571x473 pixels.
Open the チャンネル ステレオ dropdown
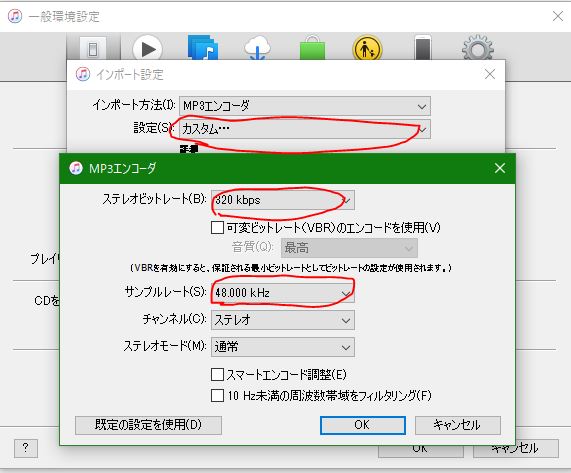pos(283,320)
